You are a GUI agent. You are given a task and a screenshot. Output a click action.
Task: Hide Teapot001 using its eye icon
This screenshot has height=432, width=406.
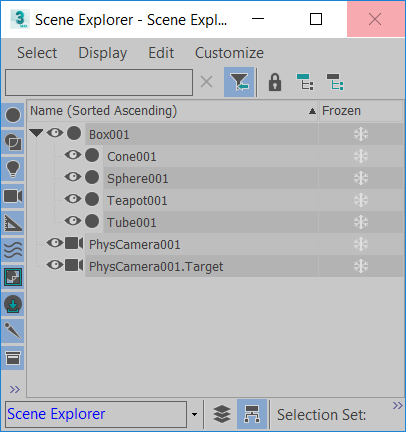tap(73, 199)
